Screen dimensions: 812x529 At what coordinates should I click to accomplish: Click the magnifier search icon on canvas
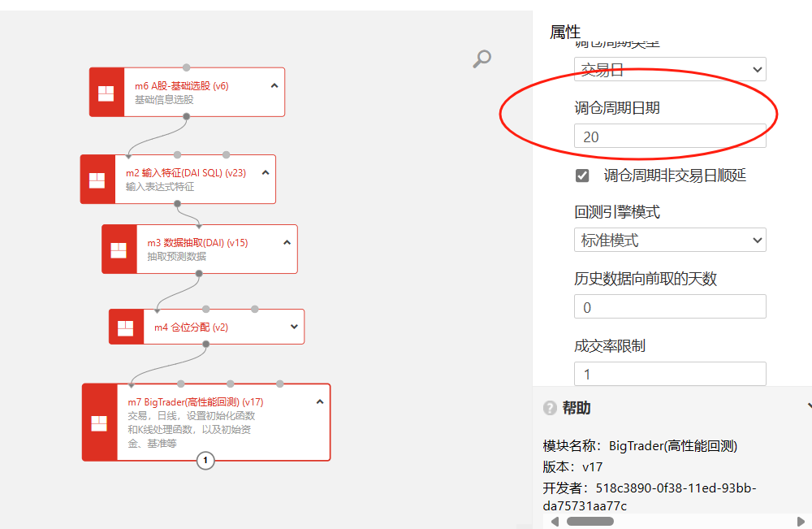click(482, 59)
